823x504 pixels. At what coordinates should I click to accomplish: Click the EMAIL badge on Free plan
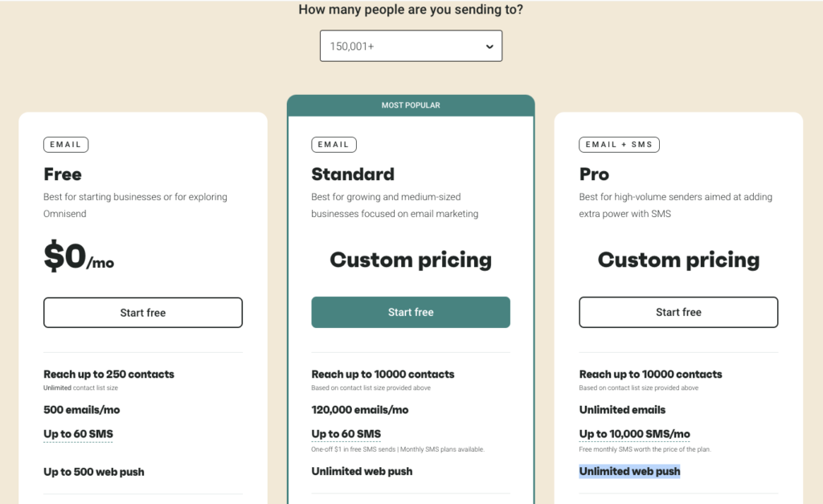click(x=66, y=145)
